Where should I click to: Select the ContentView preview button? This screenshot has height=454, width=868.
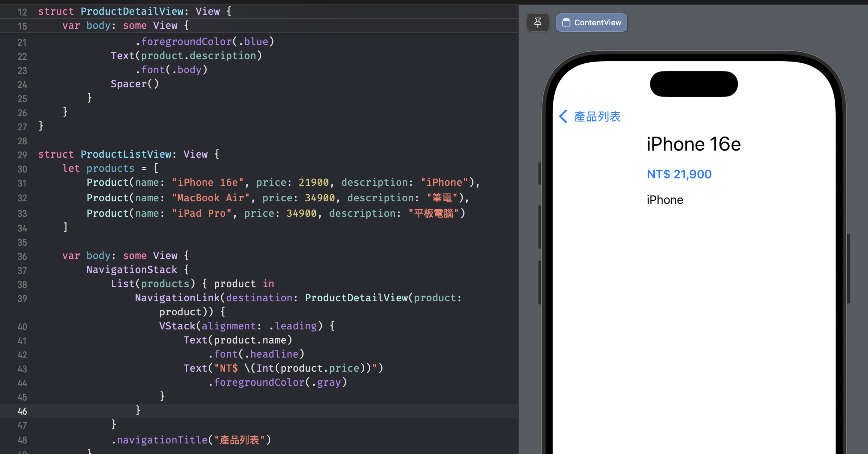point(591,23)
